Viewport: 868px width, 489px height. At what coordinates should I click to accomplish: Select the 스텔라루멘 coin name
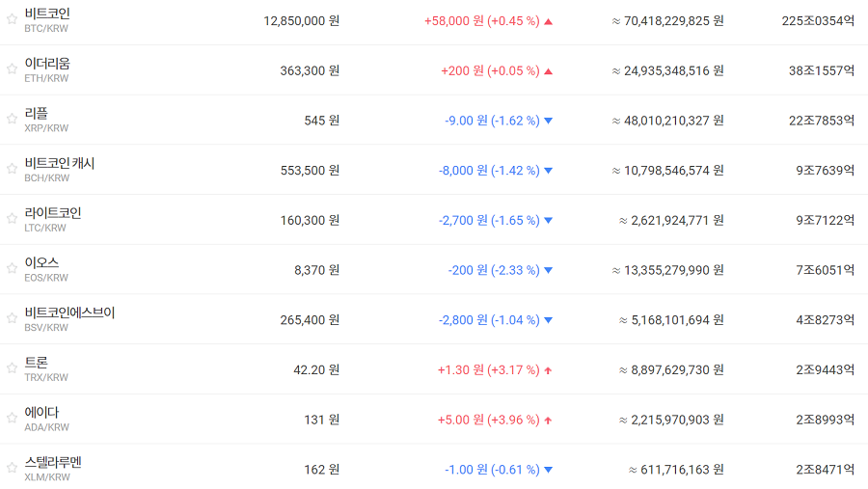coord(53,462)
